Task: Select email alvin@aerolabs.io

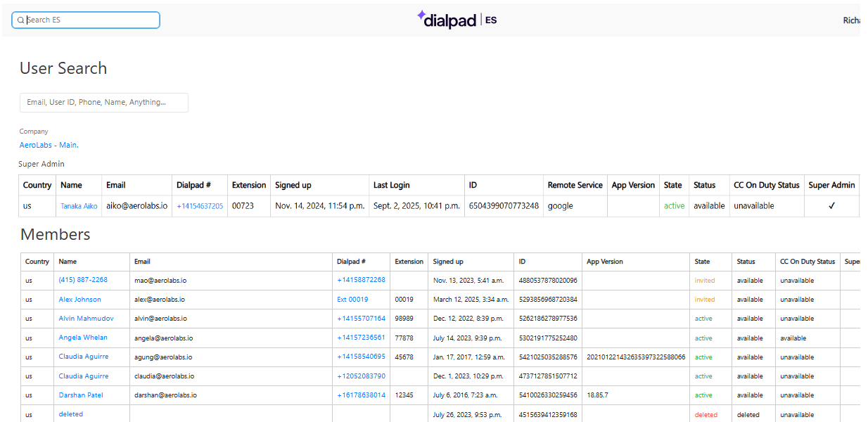Action: [x=161, y=319]
